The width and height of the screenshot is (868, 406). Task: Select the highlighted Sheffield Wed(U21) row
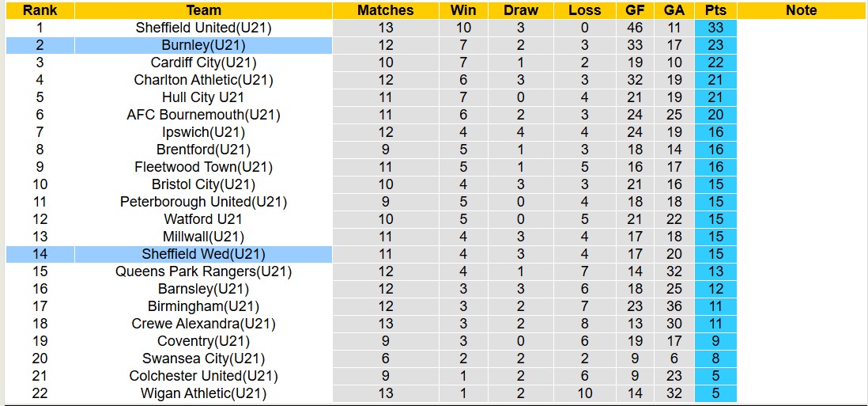(203, 254)
